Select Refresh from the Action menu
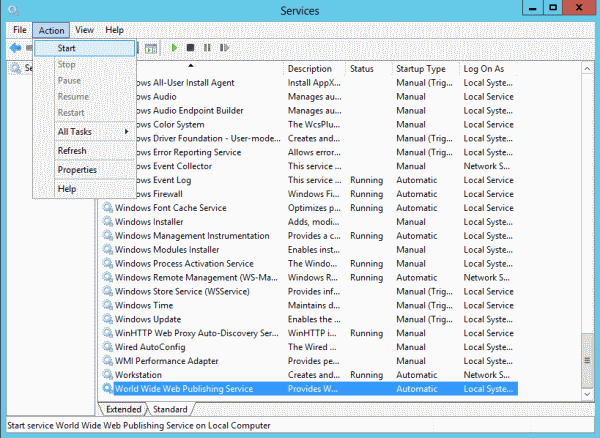The height and width of the screenshot is (438, 600). coord(84,151)
